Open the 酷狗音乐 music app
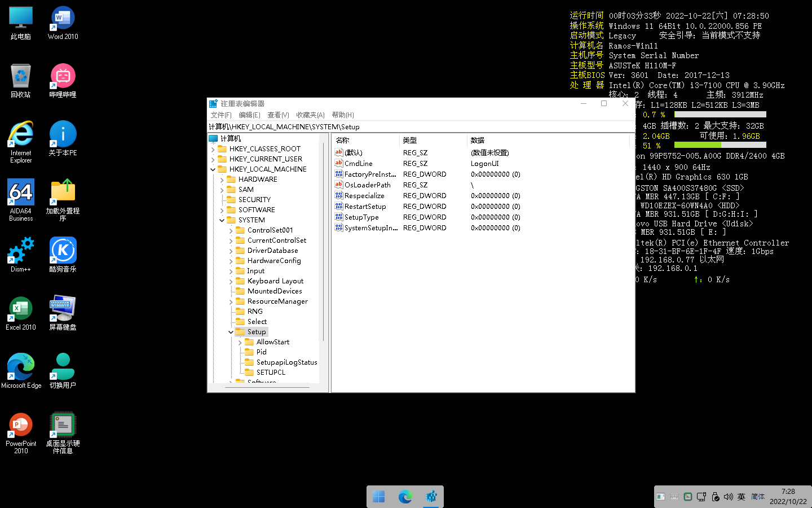Image resolution: width=812 pixels, height=508 pixels. [63, 255]
